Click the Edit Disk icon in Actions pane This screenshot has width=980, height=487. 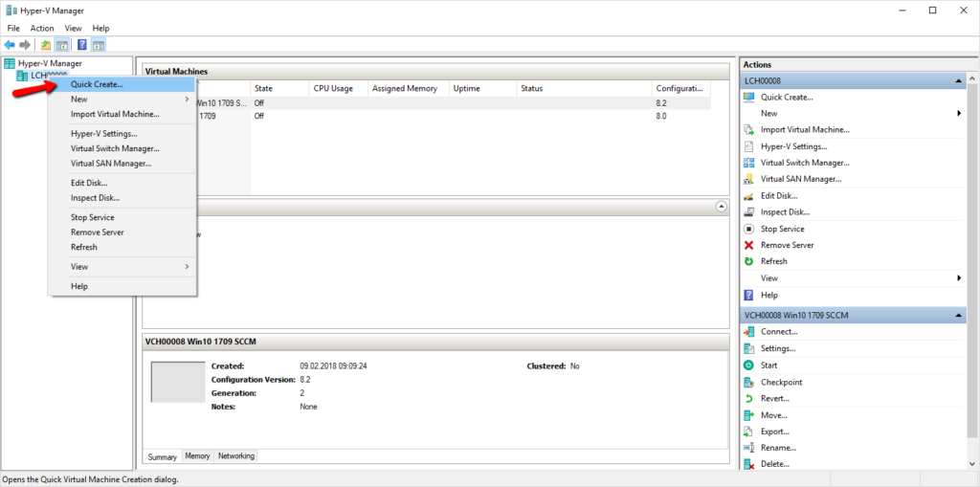(x=748, y=196)
